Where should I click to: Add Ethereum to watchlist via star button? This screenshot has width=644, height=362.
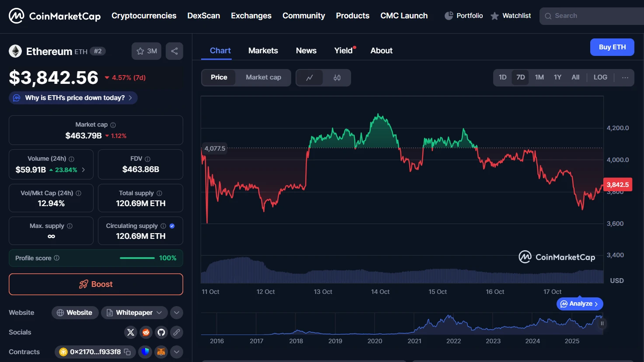pos(146,51)
